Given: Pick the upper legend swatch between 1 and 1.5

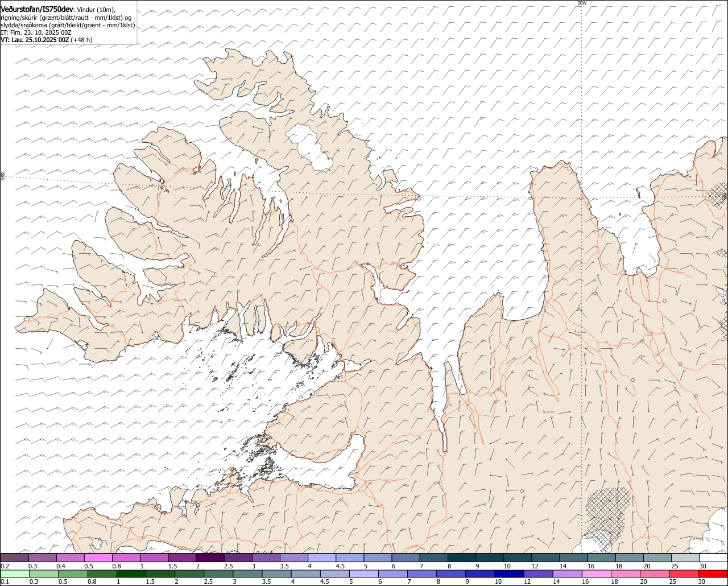Looking at the screenshot, I should pos(155,558).
